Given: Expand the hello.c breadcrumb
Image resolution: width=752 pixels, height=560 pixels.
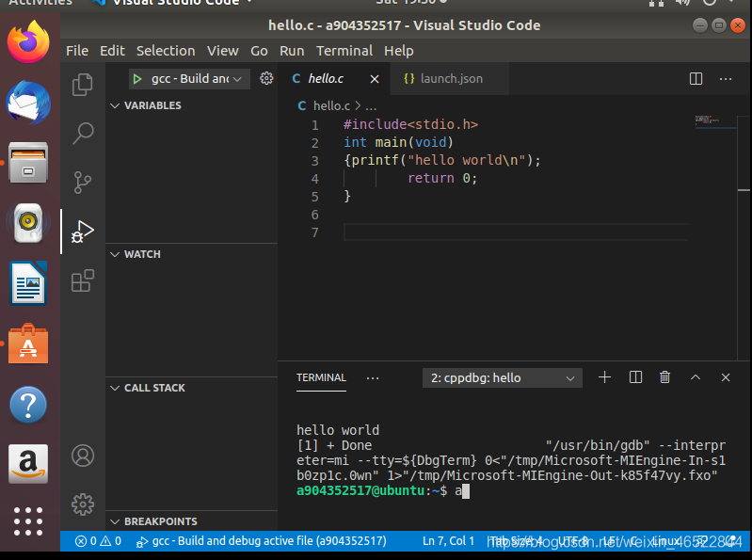Looking at the screenshot, I should (x=331, y=105).
